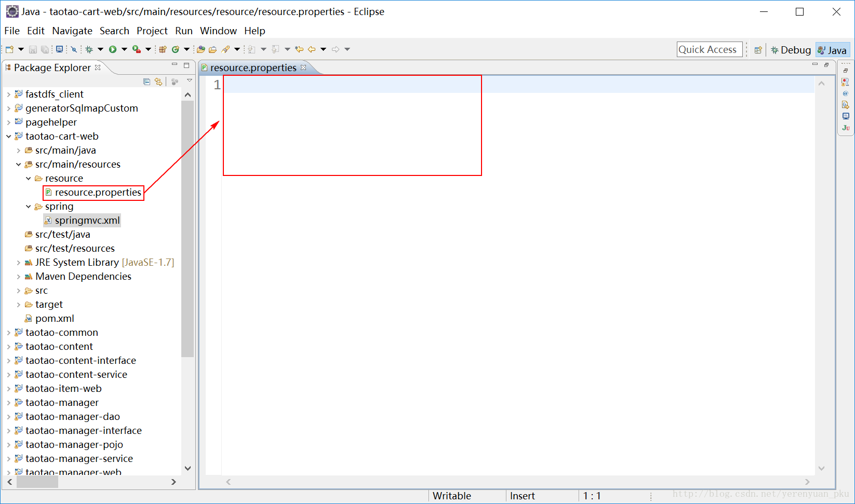The image size is (855, 504).
Task: Open Package Explorer View Menu dropdown
Action: 190,81
